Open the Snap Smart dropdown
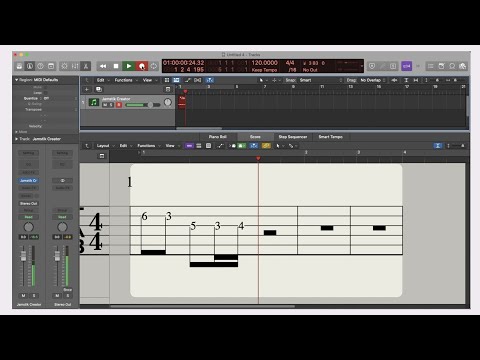This screenshot has width=480, height=360. pyautogui.click(x=321, y=80)
